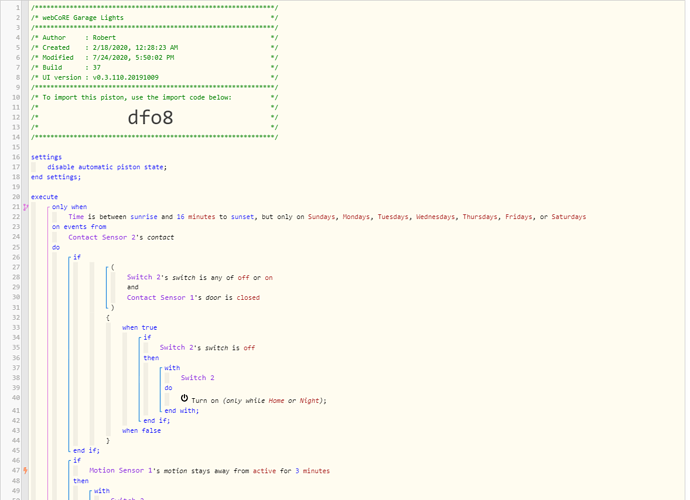
Task: Edit the '16 minutes' offset
Action: coord(196,217)
